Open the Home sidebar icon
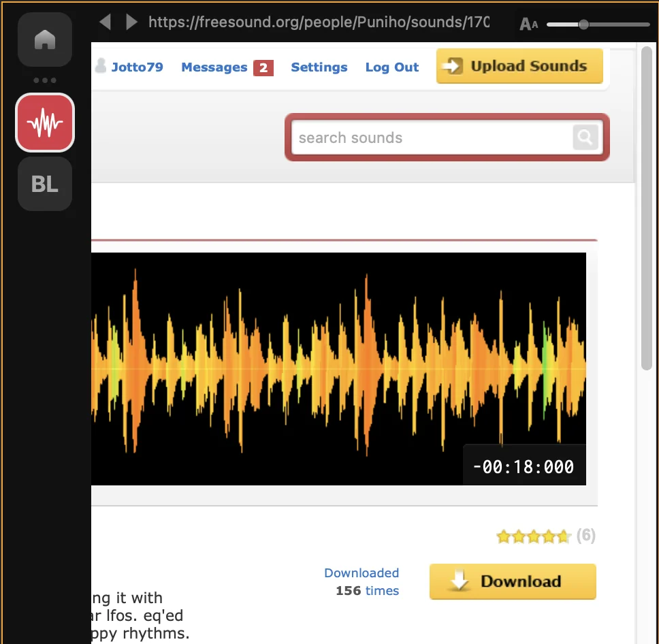Image resolution: width=659 pixels, height=644 pixels. click(x=45, y=39)
